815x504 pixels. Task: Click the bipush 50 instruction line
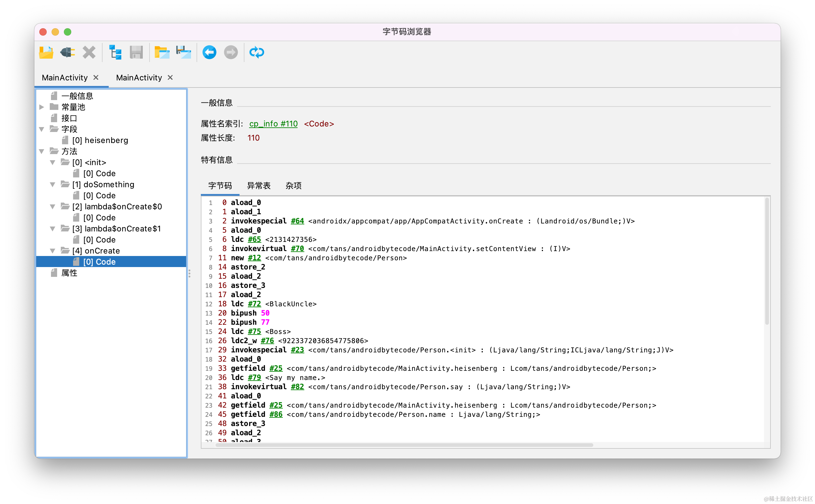tap(250, 313)
